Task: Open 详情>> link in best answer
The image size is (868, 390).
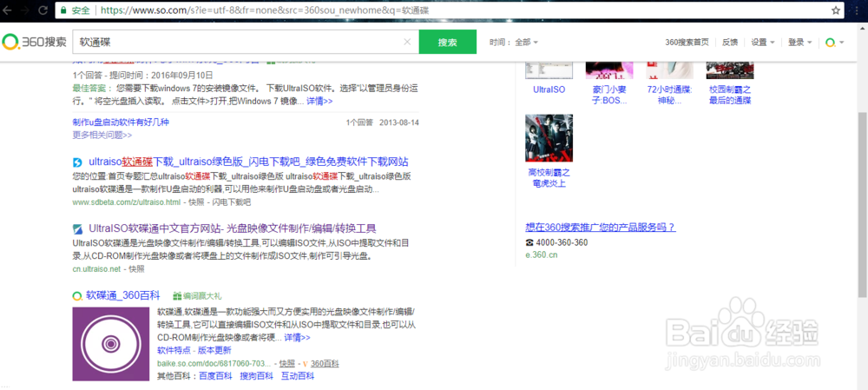Action: point(319,102)
